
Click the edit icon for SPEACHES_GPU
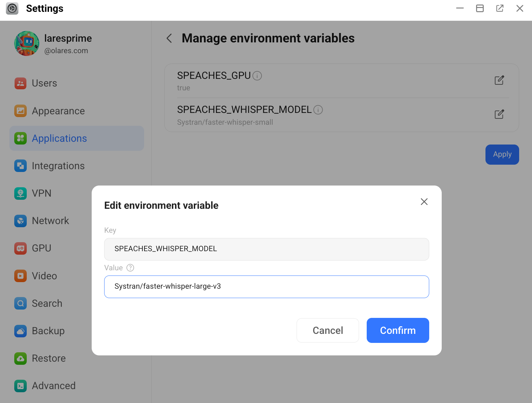click(x=499, y=80)
